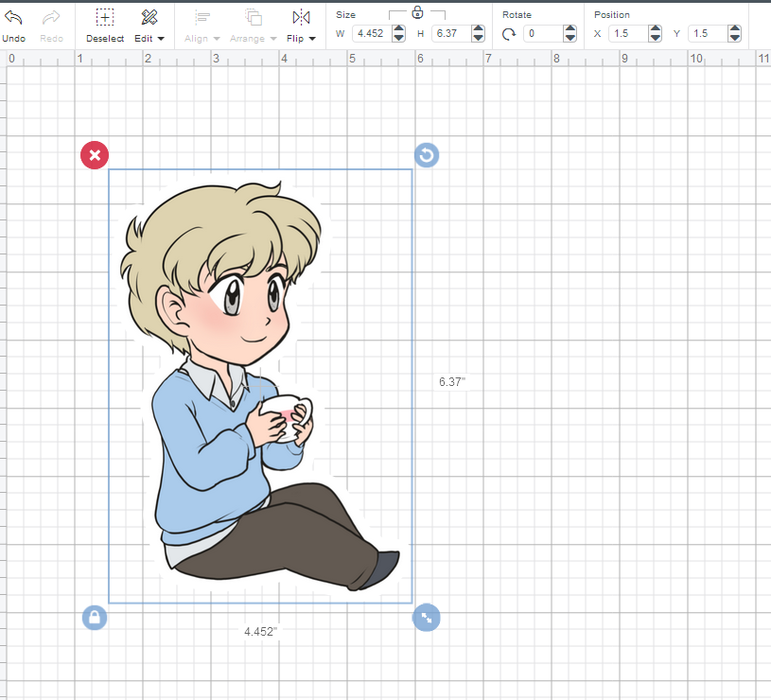The image size is (771, 700).
Task: Increase width with up stepper arrow
Action: (x=399, y=29)
